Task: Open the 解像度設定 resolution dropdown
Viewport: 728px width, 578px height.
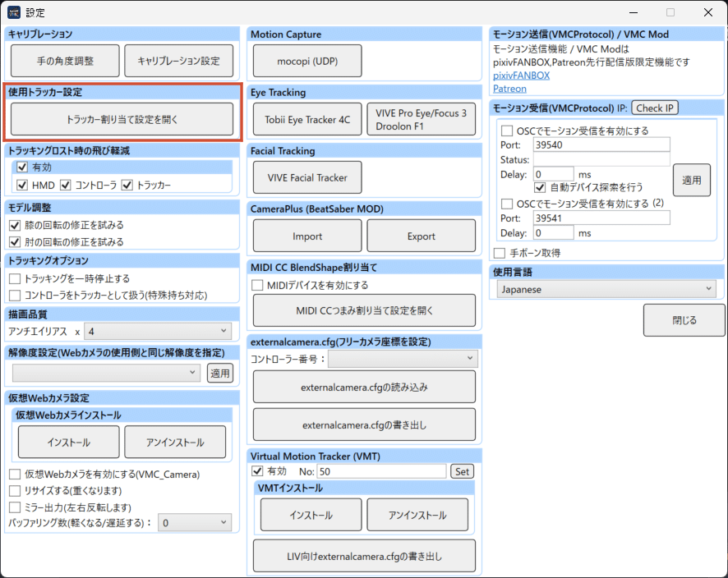Action: tap(106, 373)
